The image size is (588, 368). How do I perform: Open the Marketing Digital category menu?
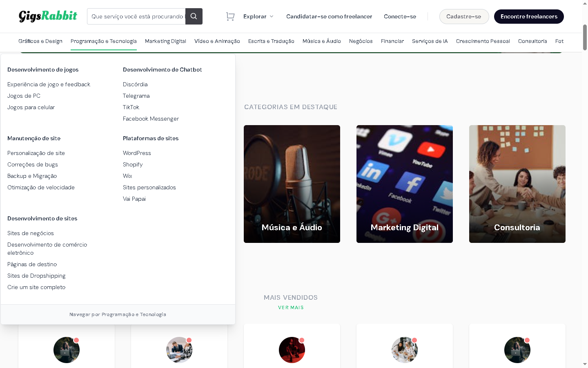(x=165, y=41)
